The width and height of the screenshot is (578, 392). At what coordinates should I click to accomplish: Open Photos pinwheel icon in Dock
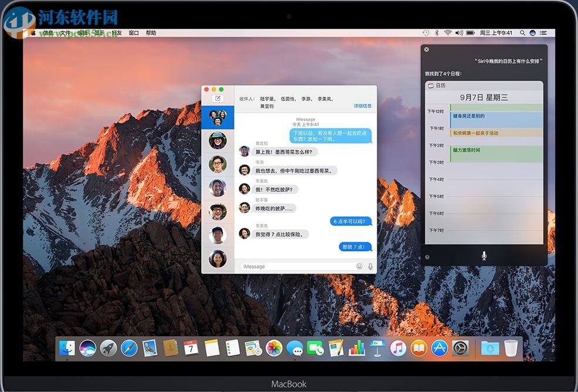[274, 348]
